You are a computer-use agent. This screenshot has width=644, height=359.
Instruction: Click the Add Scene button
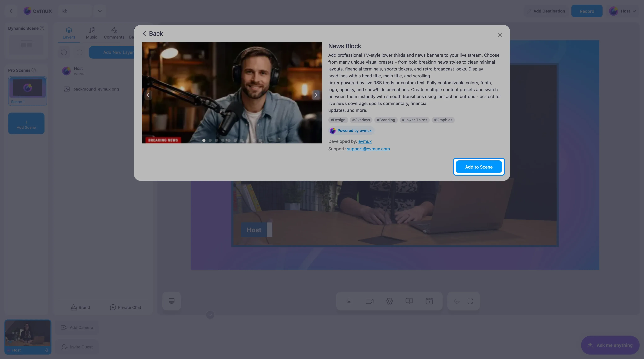(26, 123)
